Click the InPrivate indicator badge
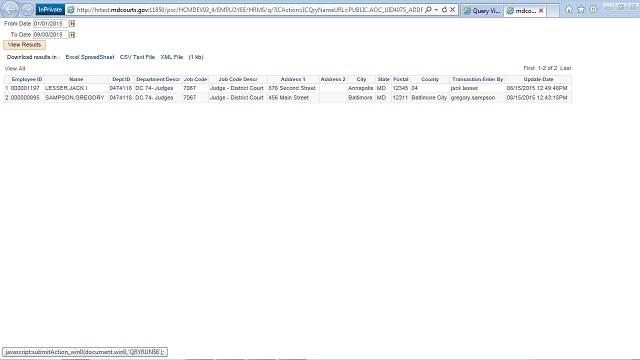The height and width of the screenshot is (360, 640). [x=50, y=9]
